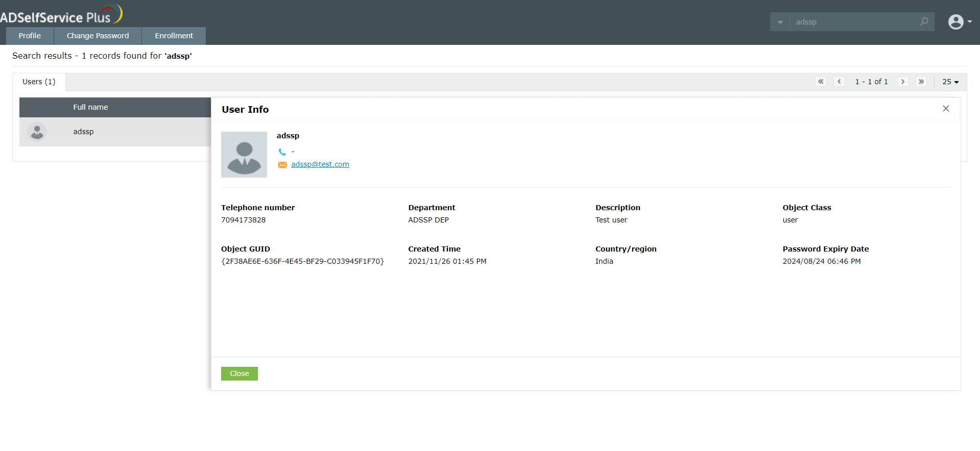
Task: Open the Profile tab
Action: pos(30,36)
